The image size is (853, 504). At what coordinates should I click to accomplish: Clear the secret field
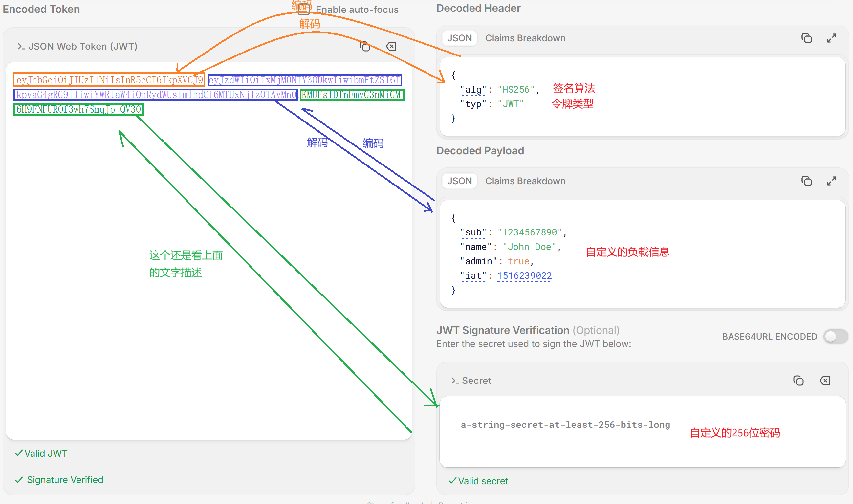(825, 380)
